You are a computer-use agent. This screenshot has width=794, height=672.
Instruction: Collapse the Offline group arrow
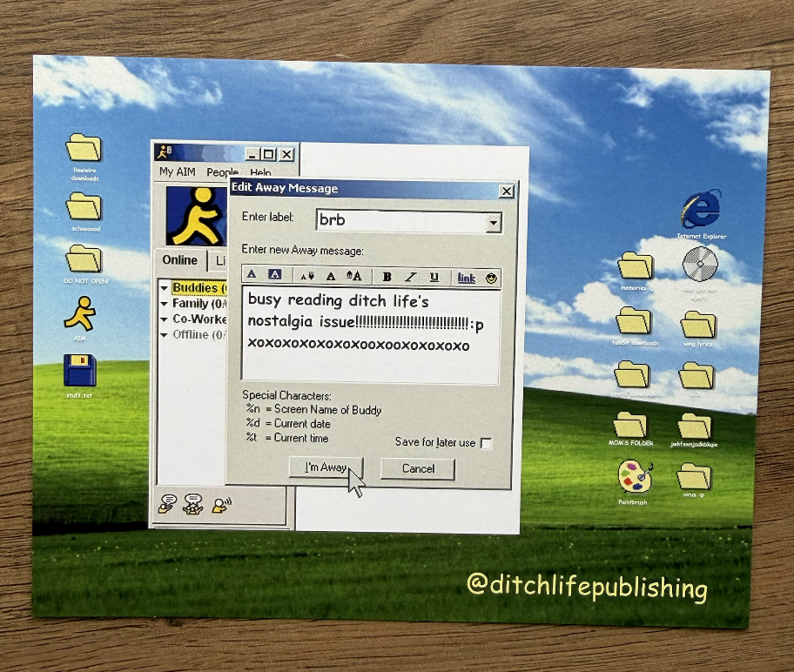coord(164,335)
